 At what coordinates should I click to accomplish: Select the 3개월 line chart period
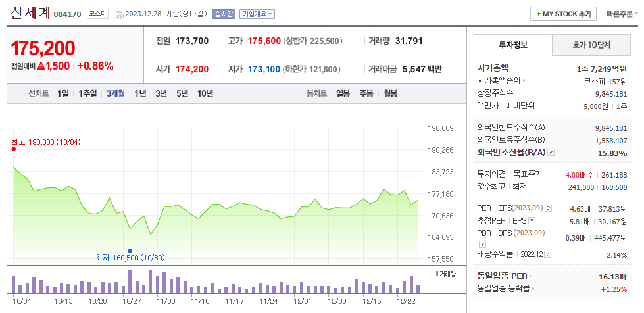pyautogui.click(x=115, y=93)
